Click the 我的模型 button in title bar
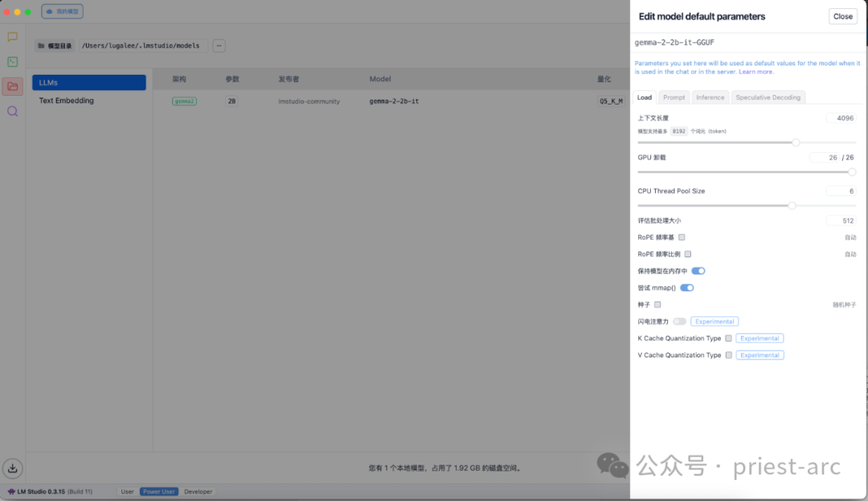The width and height of the screenshot is (868, 501). (x=62, y=11)
